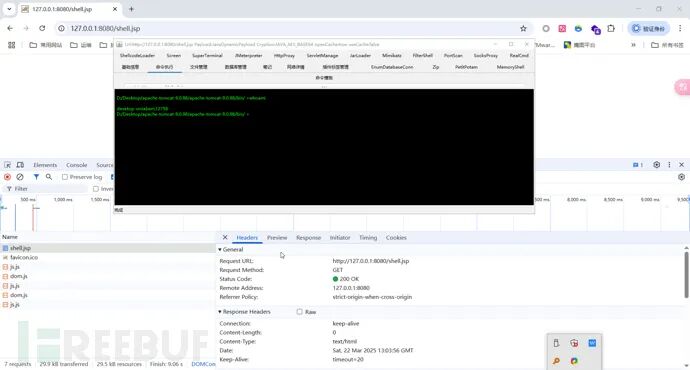Switch to the Elements tab in DevTools

[x=45, y=165]
